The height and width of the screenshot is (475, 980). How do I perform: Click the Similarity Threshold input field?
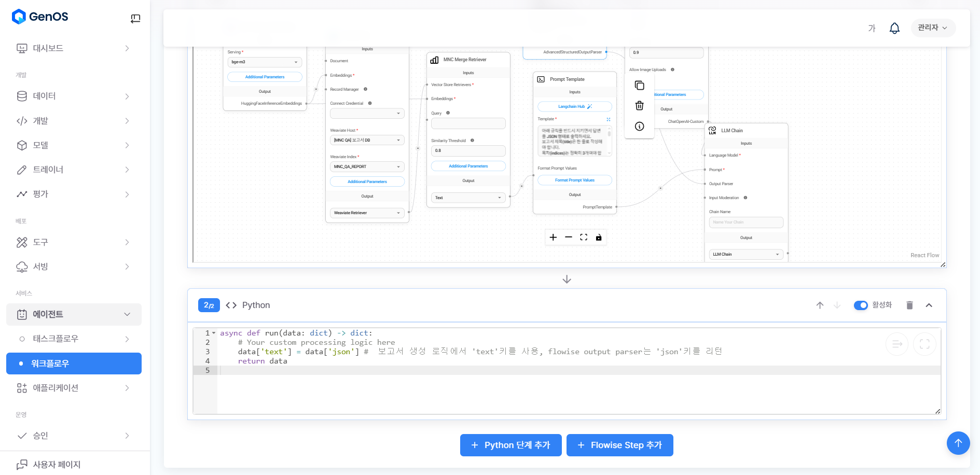point(468,151)
